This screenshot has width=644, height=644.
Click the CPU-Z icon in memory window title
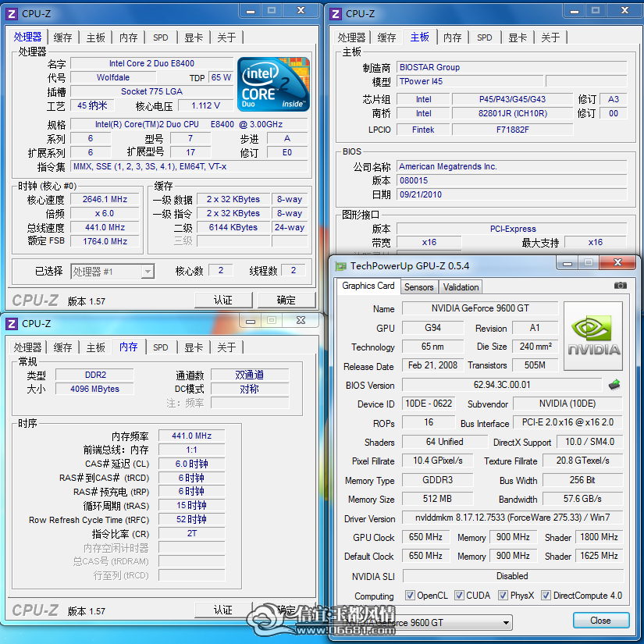tap(11, 324)
